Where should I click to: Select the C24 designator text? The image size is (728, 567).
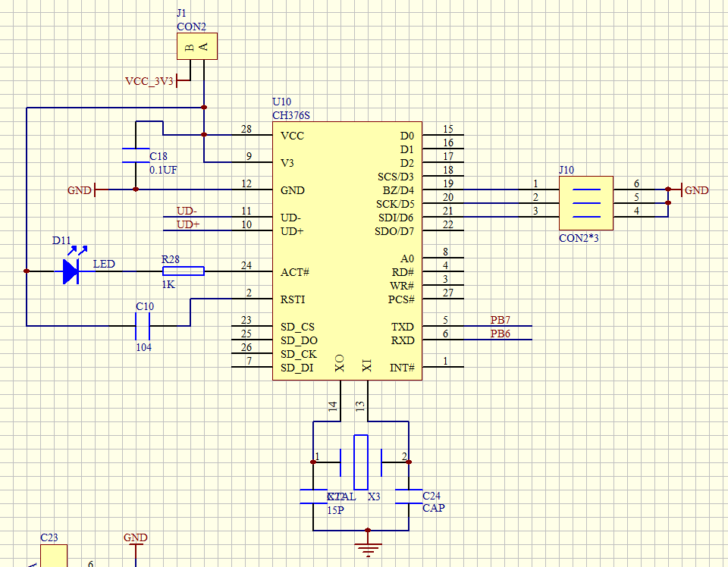point(431,496)
